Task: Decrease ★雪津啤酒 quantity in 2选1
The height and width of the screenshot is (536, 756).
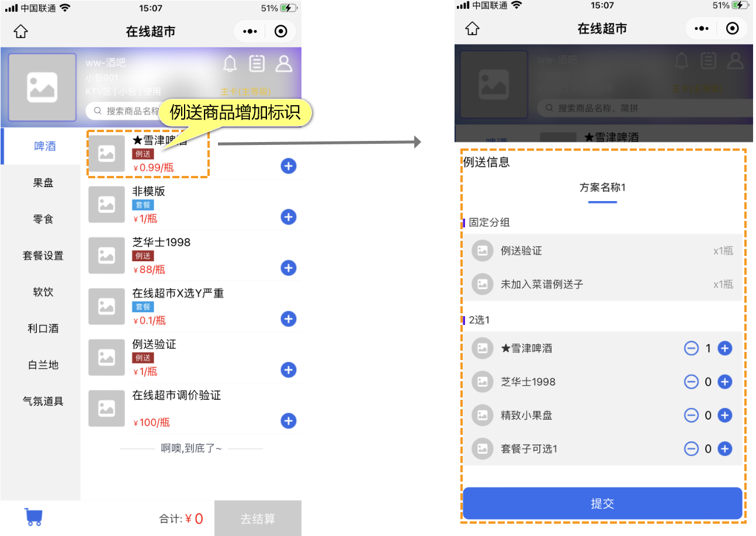Action: (691, 348)
